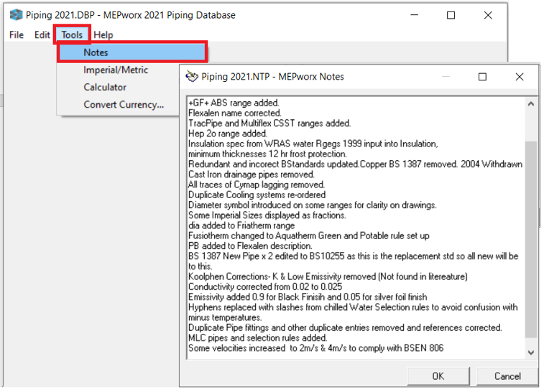Click the notes vertical scrollbar thumb
Image resolution: width=544 pixels, height=392 pixels.
point(531,239)
